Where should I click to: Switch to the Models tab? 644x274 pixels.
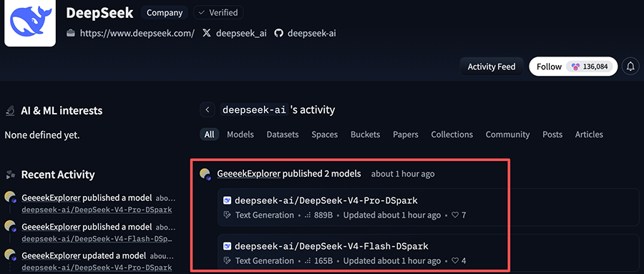(240, 134)
